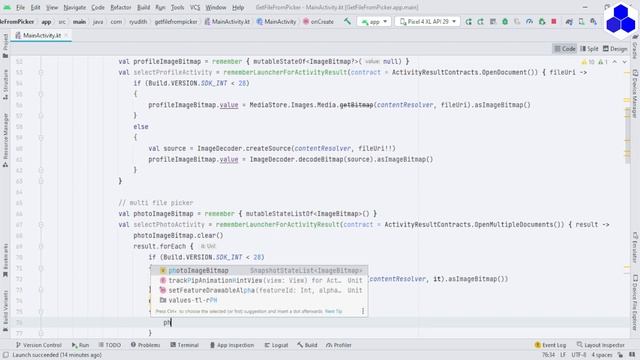The height and width of the screenshot is (360, 640).
Task: Open the Run tool window
Action: pos(80,345)
